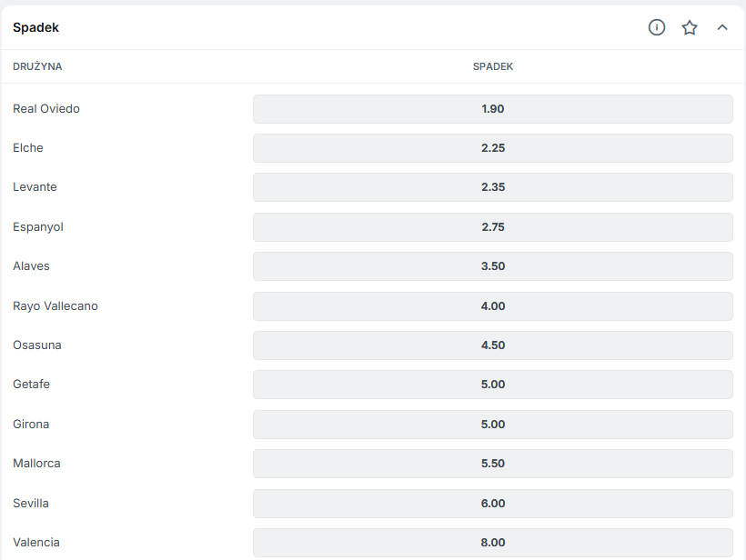The image size is (746, 560).
Task: Choose the Getafe odds button 5.00
Action: 493,385
